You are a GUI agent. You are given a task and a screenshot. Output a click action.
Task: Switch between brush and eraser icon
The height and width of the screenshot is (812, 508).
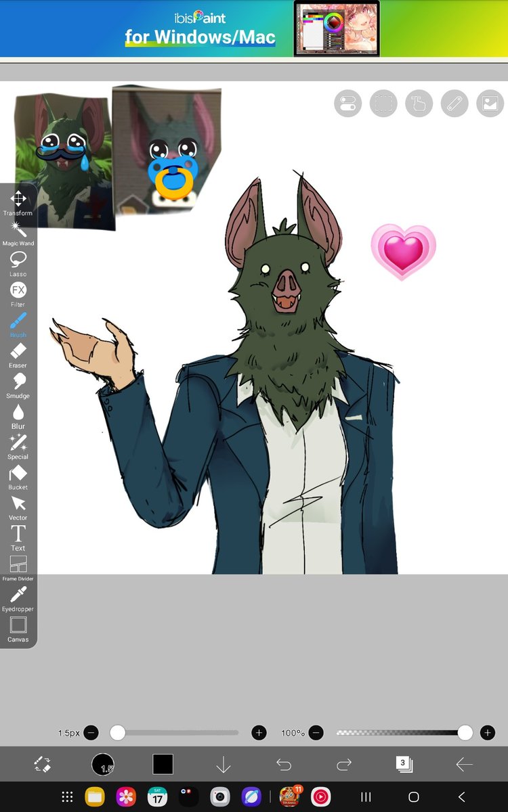42,765
